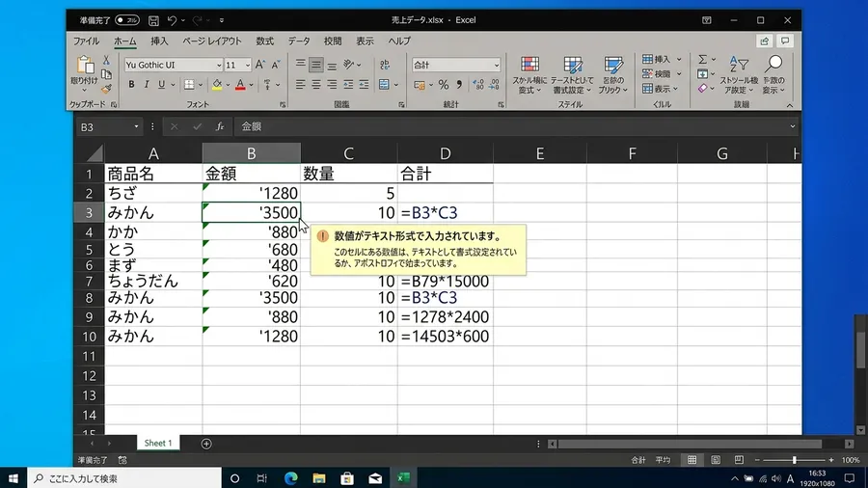
Task: Click AutoSum sigma icon
Action: 702,59
